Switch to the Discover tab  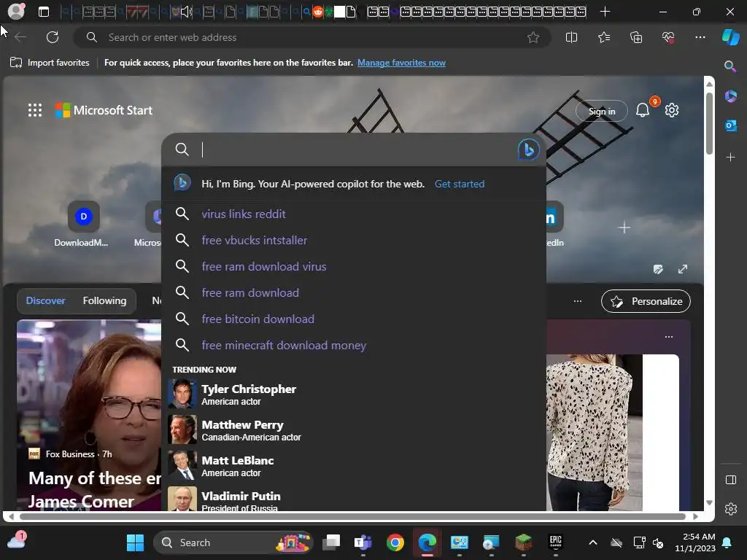click(x=45, y=300)
